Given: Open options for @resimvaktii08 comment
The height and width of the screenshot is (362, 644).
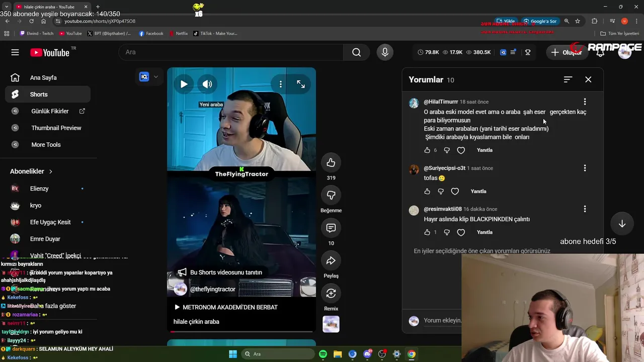Looking at the screenshot, I should click(x=585, y=209).
